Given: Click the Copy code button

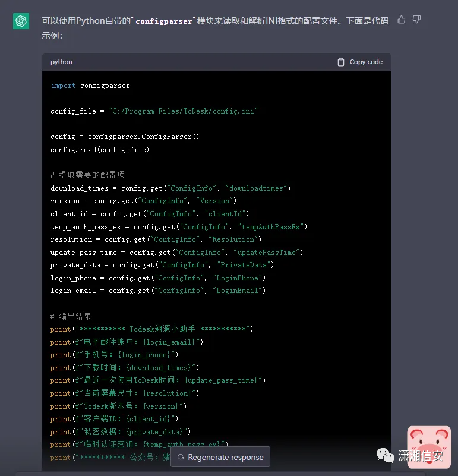Looking at the screenshot, I should click(x=360, y=62).
